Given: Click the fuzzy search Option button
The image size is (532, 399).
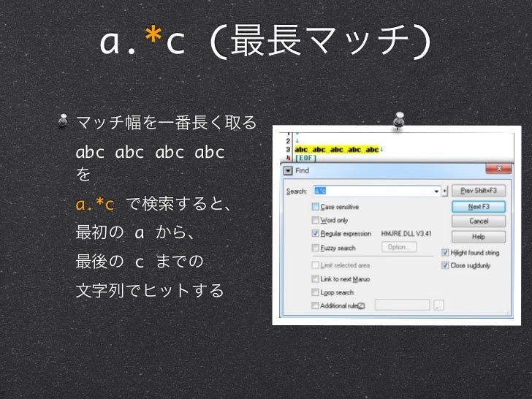Looking at the screenshot, I should [399, 247].
